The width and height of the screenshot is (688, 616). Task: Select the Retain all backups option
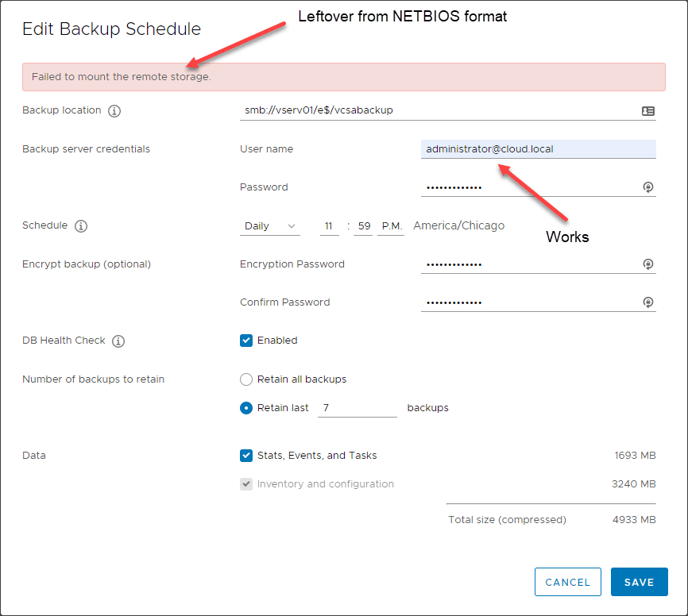[x=246, y=379]
